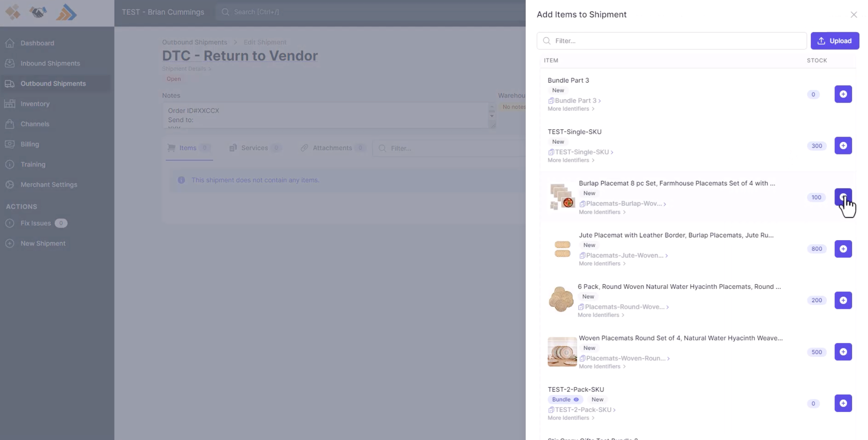This screenshot has height=440, width=868.
Task: Add TEST-Single-SKU using plus icon
Action: pyautogui.click(x=843, y=146)
